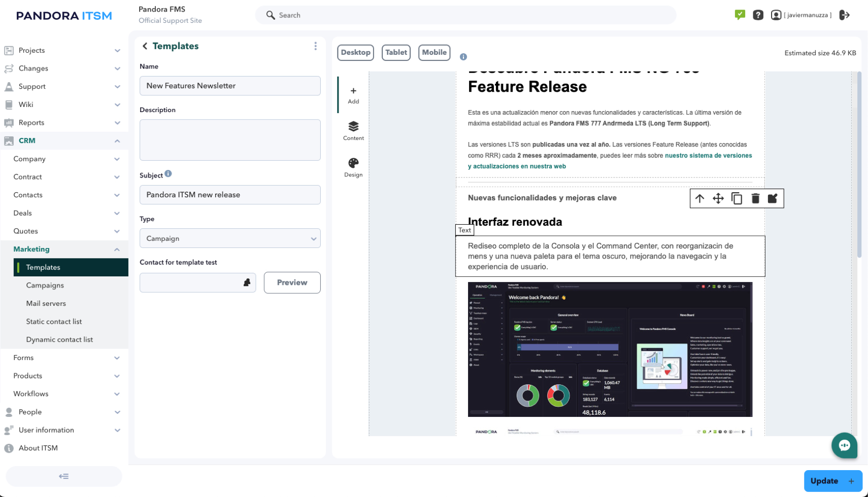
Task: Collapse the CRM section chevron
Action: click(x=117, y=141)
